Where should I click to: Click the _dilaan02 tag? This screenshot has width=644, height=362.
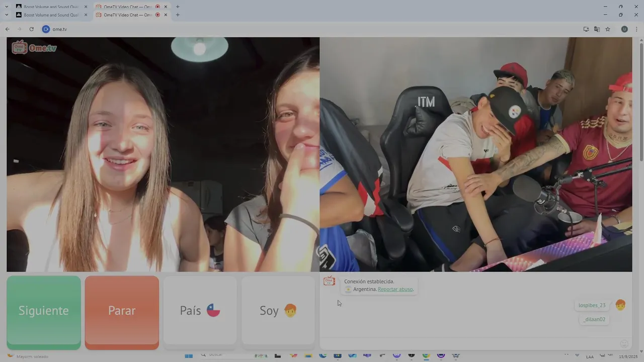(x=595, y=319)
